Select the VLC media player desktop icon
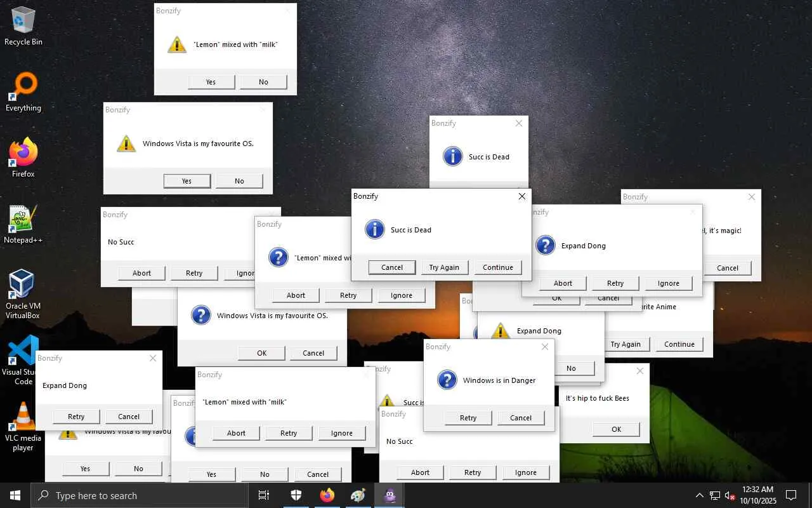 point(23,427)
